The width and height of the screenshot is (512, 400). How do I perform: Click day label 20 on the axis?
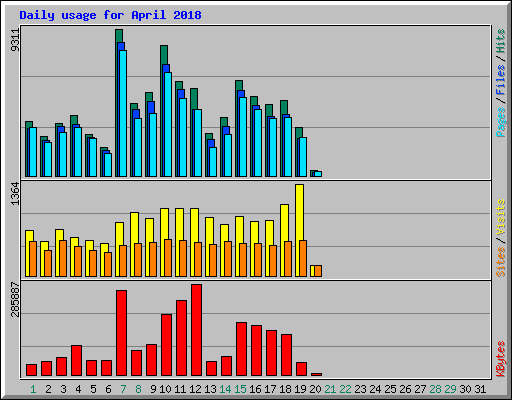[315, 389]
